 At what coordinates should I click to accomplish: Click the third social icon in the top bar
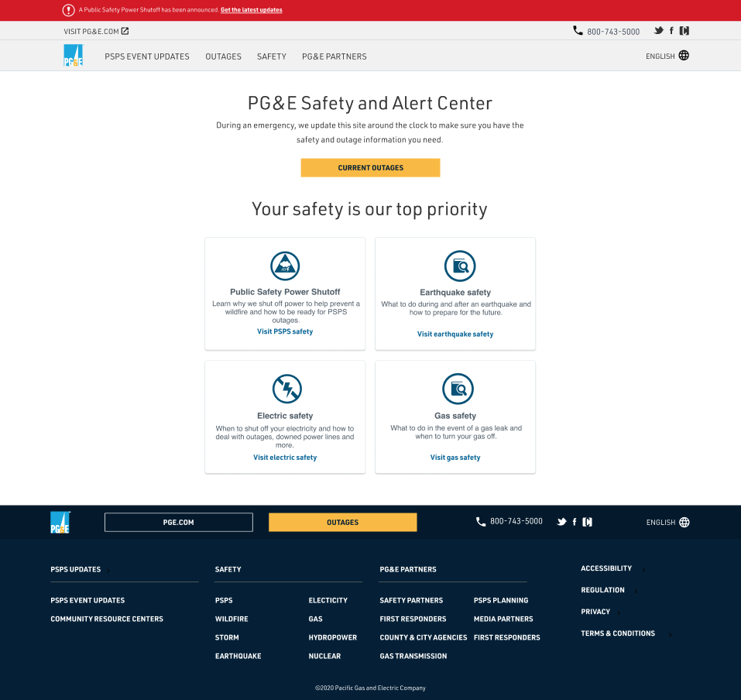[684, 31]
